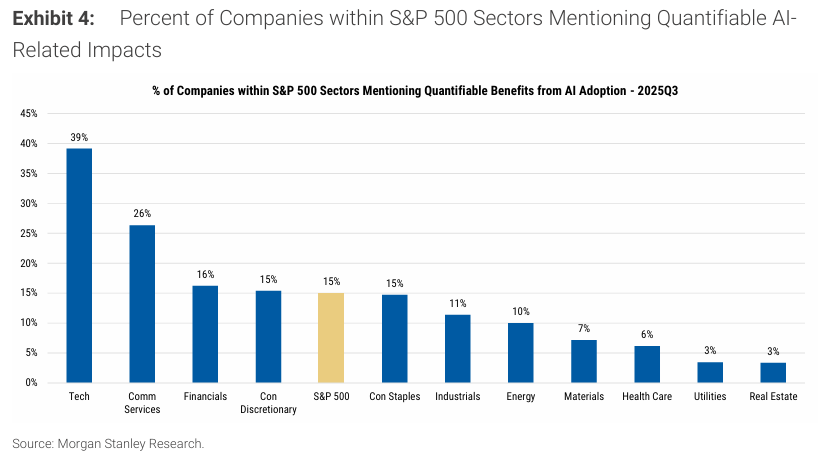Click the Materials bar

[584, 361]
